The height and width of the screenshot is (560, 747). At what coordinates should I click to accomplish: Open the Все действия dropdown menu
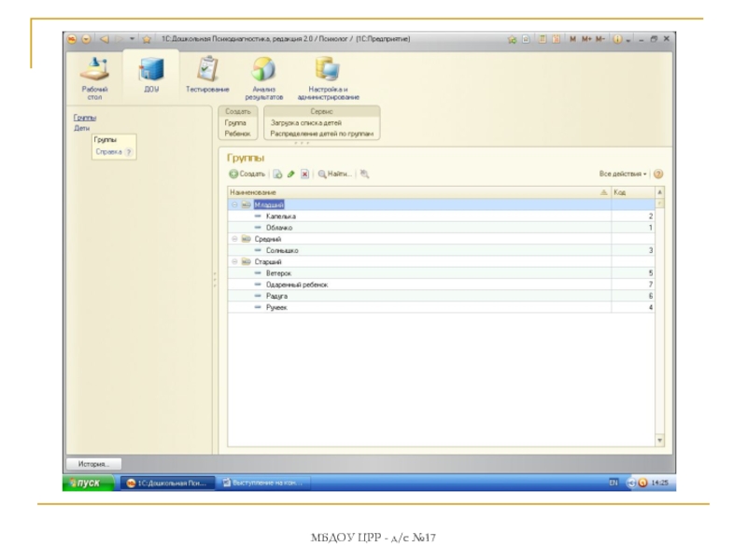click(x=623, y=175)
